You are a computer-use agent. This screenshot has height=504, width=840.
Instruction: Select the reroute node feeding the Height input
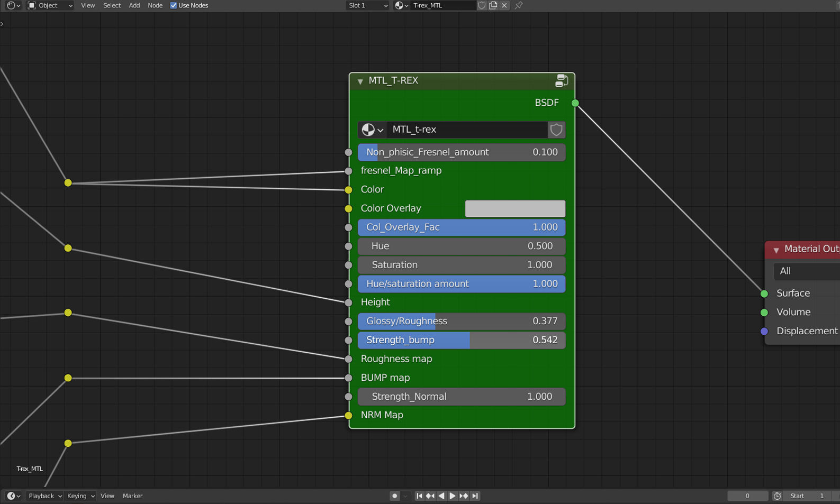[x=68, y=248]
